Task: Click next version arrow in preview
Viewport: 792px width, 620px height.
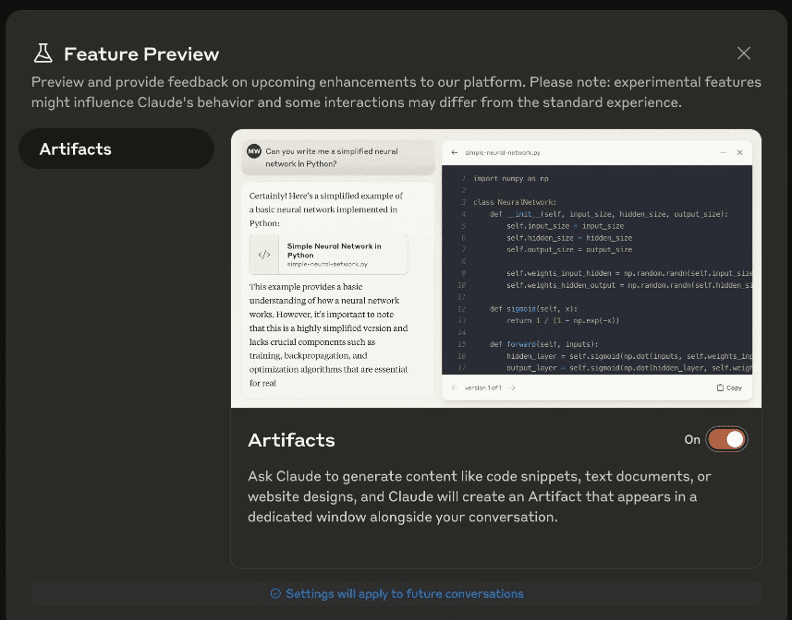Action: [x=513, y=388]
